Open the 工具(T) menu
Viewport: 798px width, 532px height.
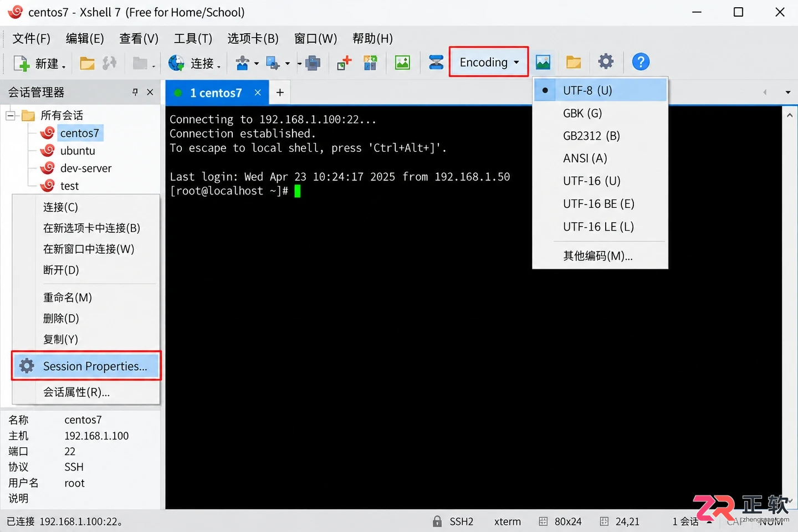point(193,39)
